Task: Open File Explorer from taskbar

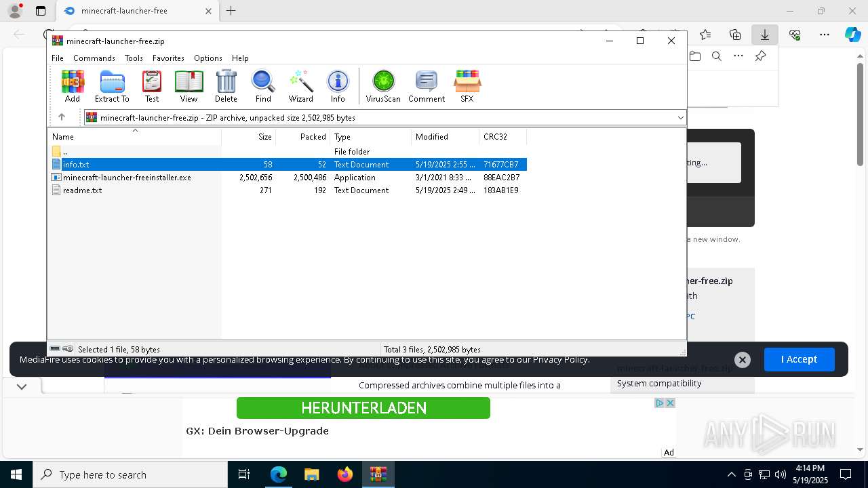Action: tap(311, 474)
